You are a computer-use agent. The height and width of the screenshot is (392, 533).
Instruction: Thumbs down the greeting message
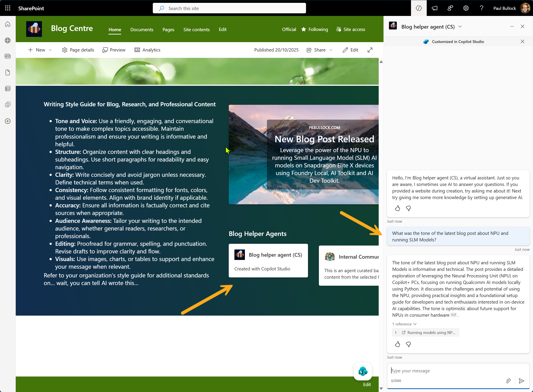[408, 208]
